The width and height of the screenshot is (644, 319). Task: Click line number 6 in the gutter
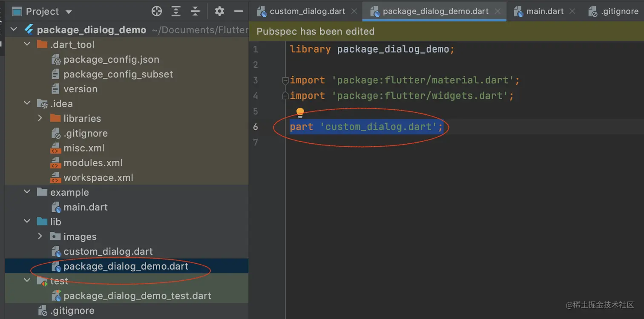click(255, 127)
